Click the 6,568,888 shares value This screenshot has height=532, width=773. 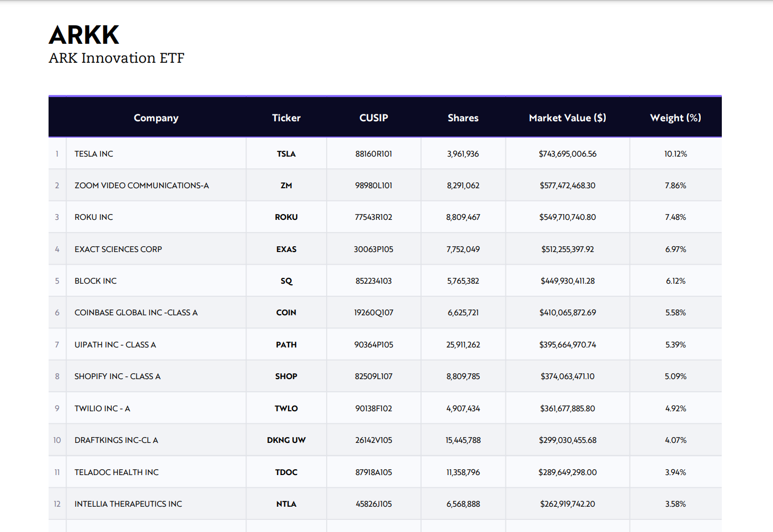(x=463, y=504)
